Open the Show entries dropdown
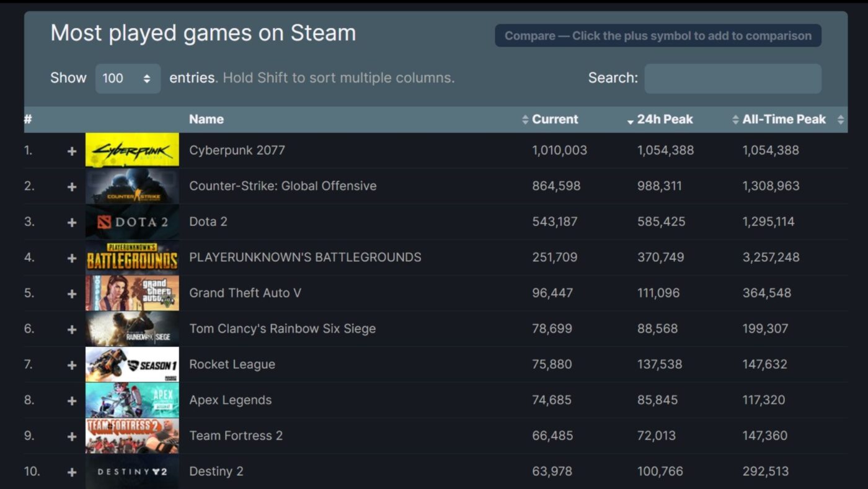This screenshot has height=489, width=868. [128, 78]
